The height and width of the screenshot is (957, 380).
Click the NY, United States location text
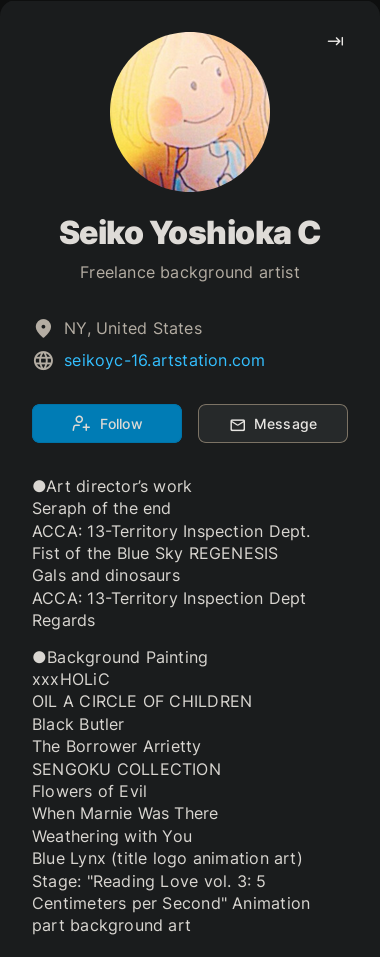(x=133, y=328)
